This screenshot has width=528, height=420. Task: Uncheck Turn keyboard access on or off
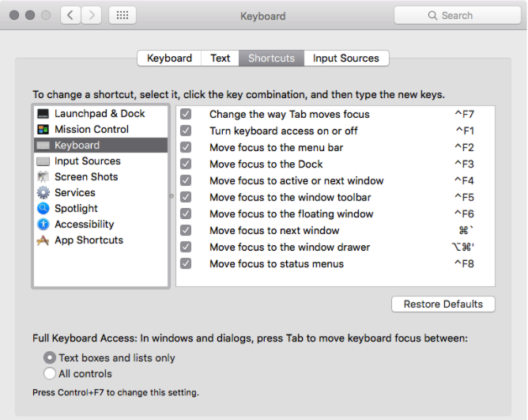(x=186, y=131)
